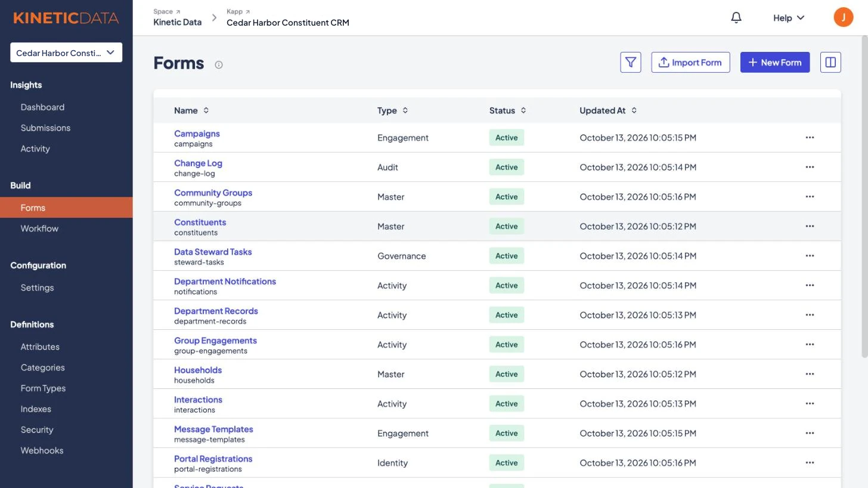Screen dimensions: 868x488
Task: Expand the Help menu
Action: coord(789,18)
